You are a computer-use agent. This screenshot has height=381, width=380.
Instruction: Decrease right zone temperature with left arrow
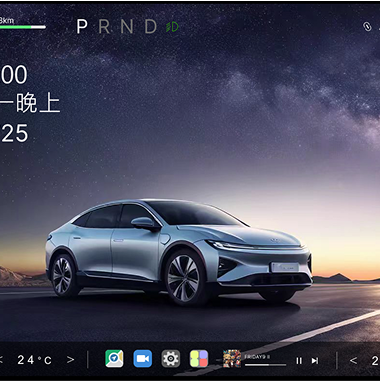(354, 360)
